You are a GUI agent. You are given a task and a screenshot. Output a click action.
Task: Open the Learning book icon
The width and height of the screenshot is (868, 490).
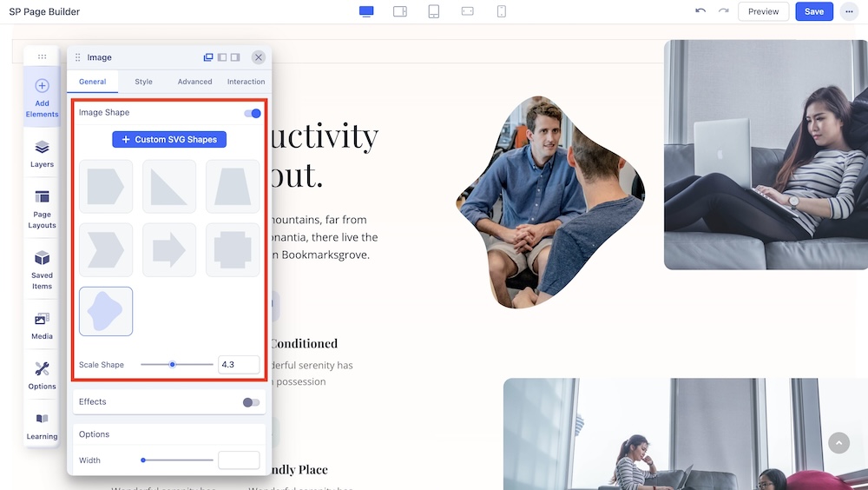click(42, 420)
